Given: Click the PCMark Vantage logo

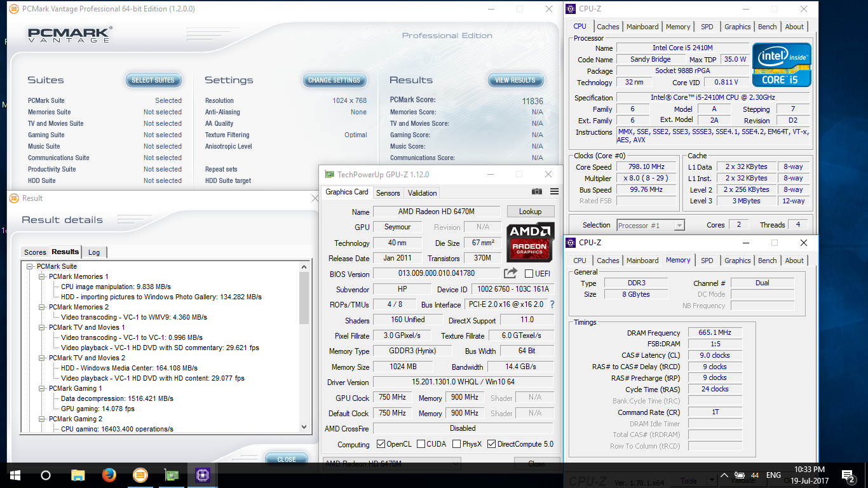Looking at the screenshot, I should pos(71,35).
